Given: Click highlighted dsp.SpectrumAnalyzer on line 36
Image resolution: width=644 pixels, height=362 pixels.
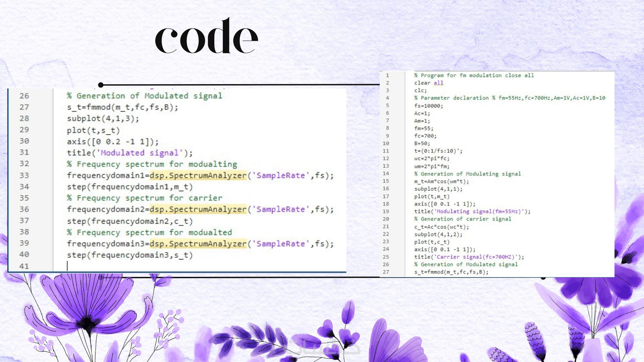Looking at the screenshot, I should [x=198, y=209].
